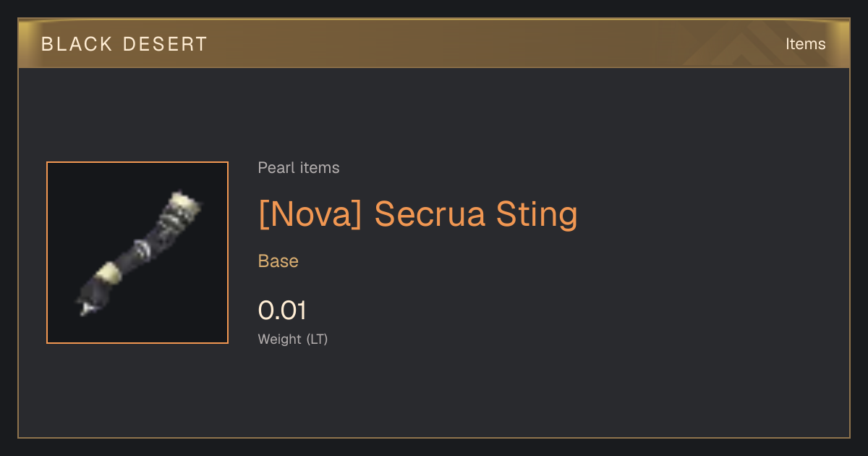868x456 pixels.
Task: Click the Base grade label
Action: coord(278,261)
